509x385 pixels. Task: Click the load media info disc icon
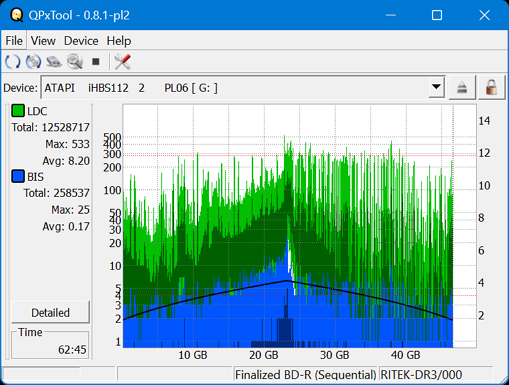pos(33,62)
